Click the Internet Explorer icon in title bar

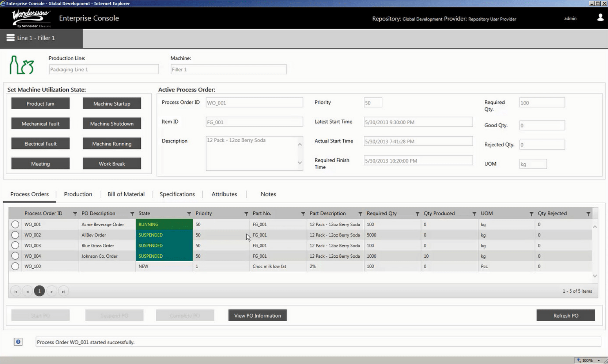(x=3, y=3)
